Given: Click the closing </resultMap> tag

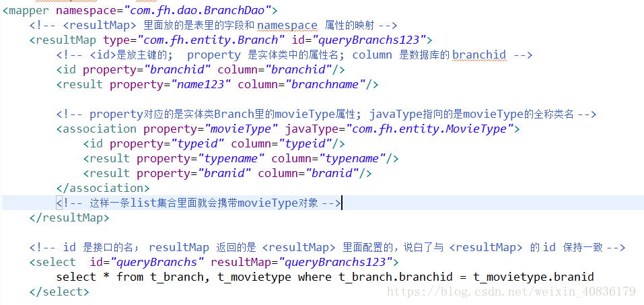Looking at the screenshot, I should pyautogui.click(x=69, y=217).
